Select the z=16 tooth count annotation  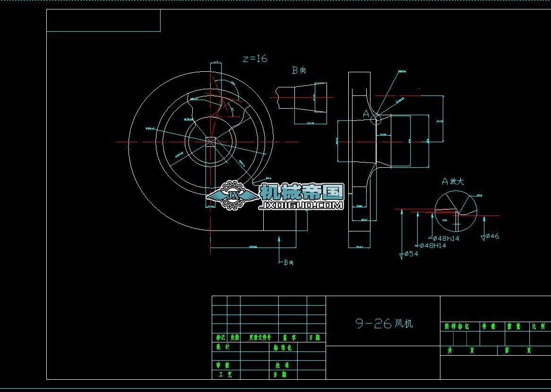point(254,59)
